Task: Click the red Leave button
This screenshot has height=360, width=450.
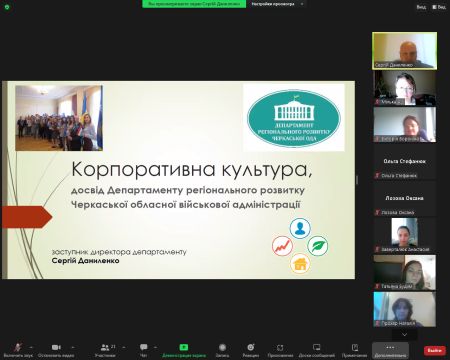Action: [x=435, y=350]
